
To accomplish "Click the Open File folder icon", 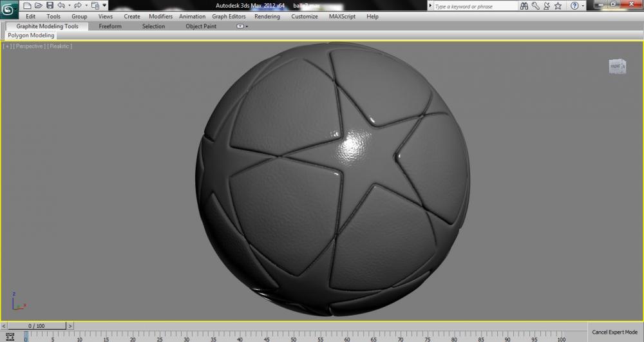I will click(38, 5).
